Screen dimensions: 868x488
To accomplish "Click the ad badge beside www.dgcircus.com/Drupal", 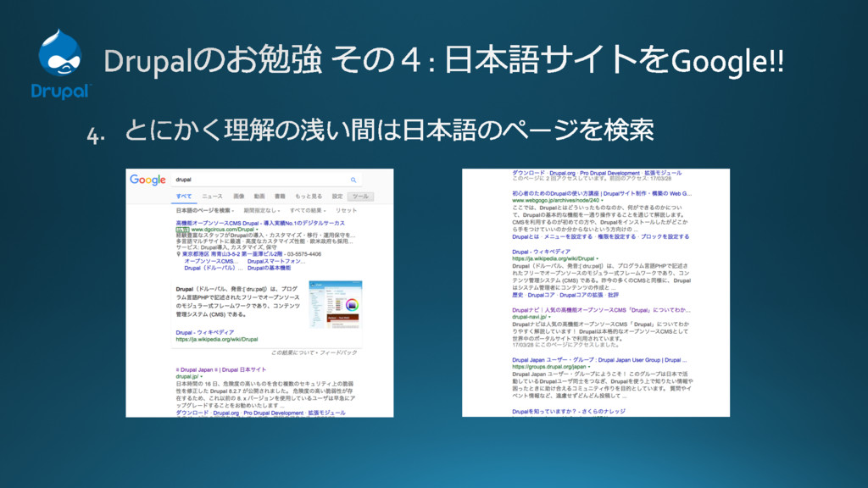I will [x=183, y=230].
